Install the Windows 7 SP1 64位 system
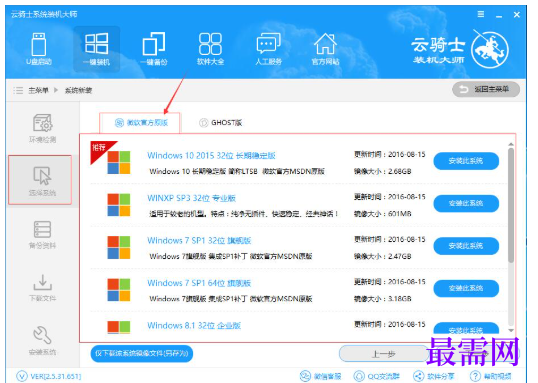The height and width of the screenshot is (383, 538). click(x=466, y=288)
